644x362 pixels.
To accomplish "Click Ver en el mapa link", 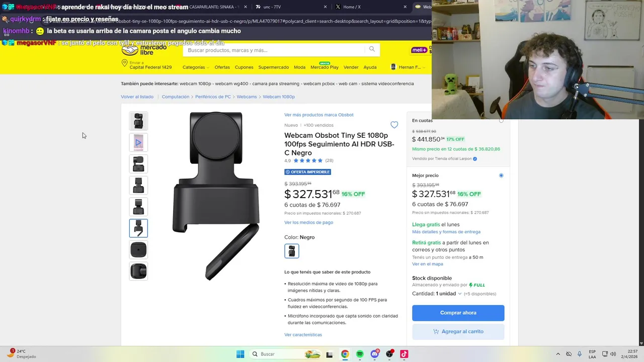I will [x=428, y=264].
